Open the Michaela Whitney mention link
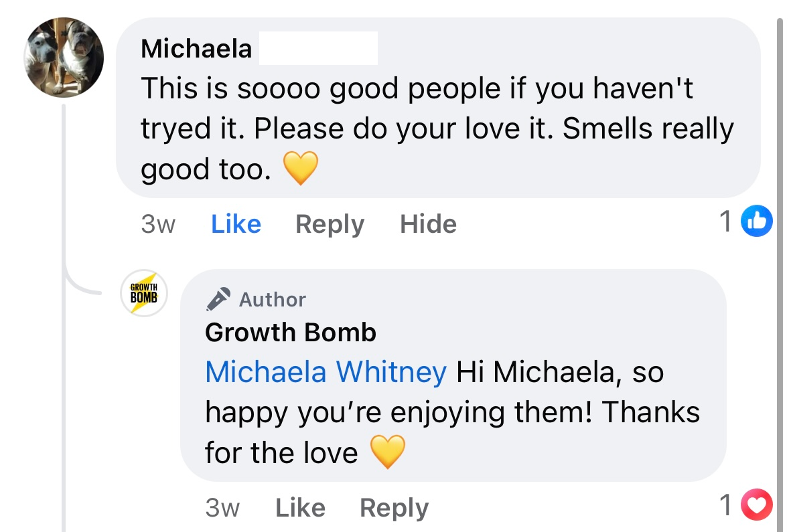This screenshot has width=789, height=532. click(326, 371)
